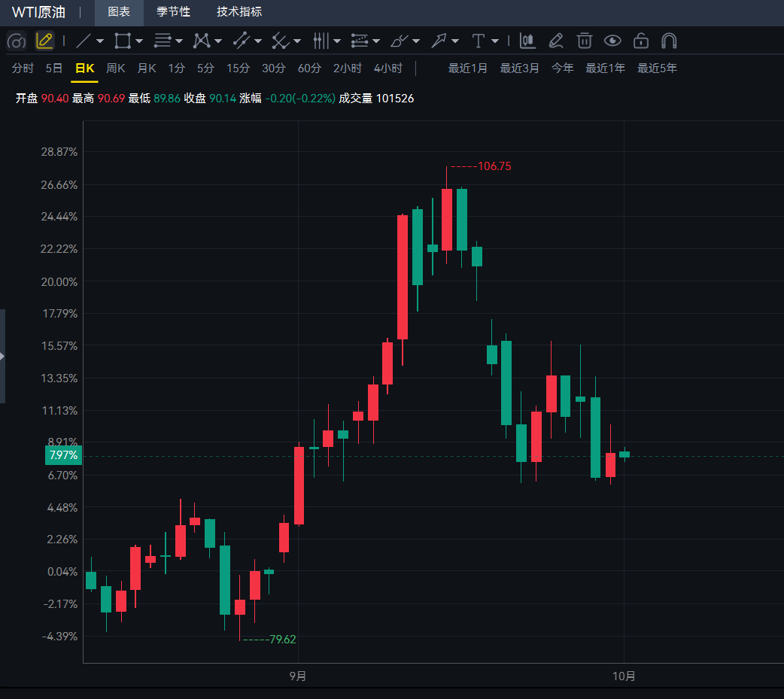Switch chart to 周K period

tap(116, 68)
